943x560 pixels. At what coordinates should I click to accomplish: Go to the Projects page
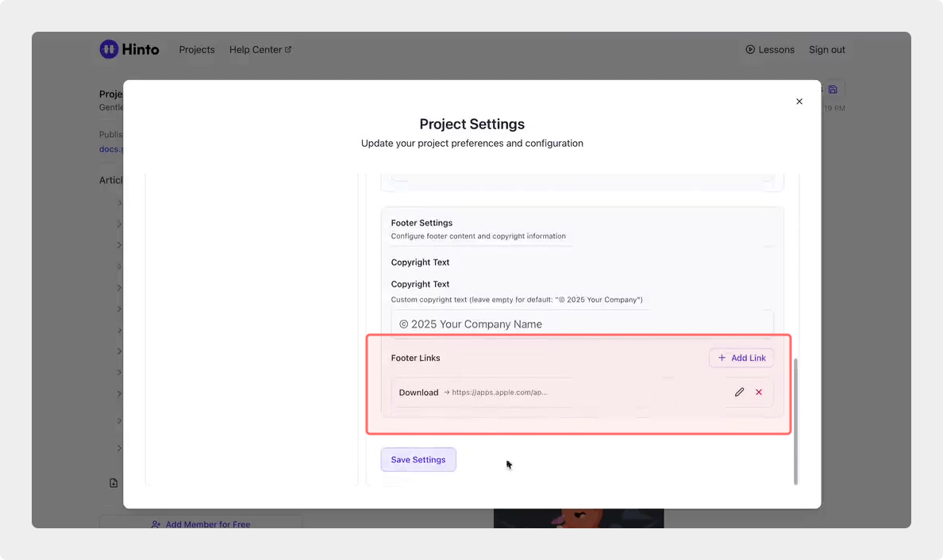(197, 49)
